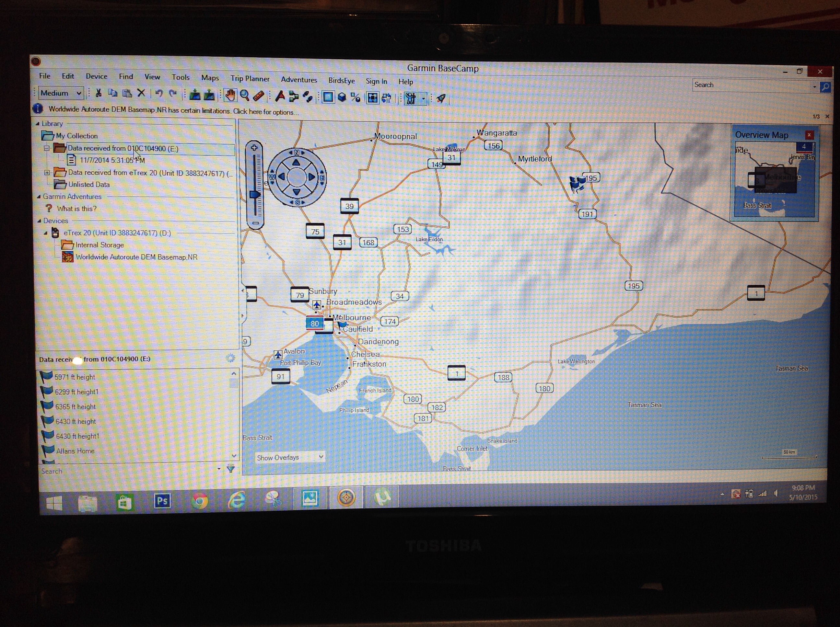Select the New Track footprints tool

coord(308,97)
